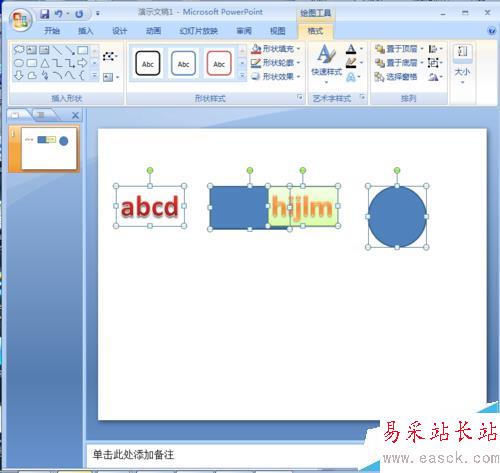Viewport: 500px width, 473px height.
Task: Pick the straight line shape
Action: (57, 50)
